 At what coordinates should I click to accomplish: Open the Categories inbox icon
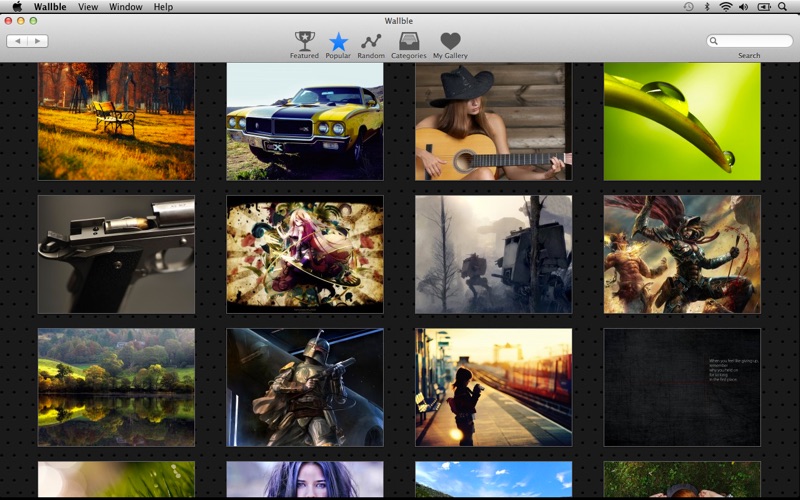[408, 41]
